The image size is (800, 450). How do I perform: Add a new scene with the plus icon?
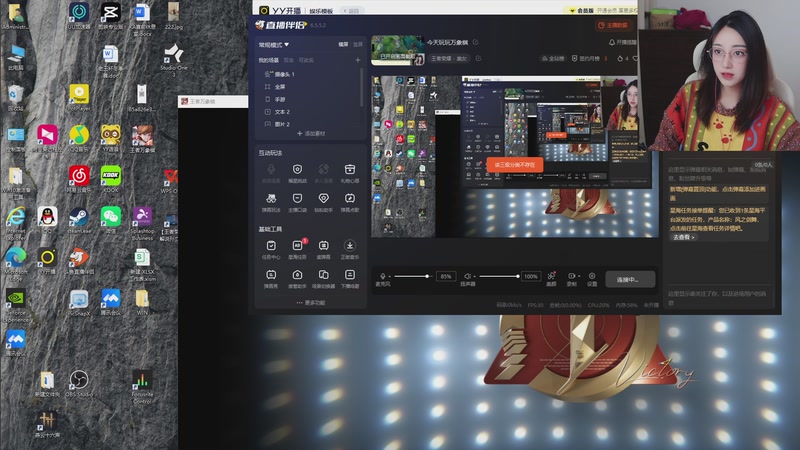[358, 60]
